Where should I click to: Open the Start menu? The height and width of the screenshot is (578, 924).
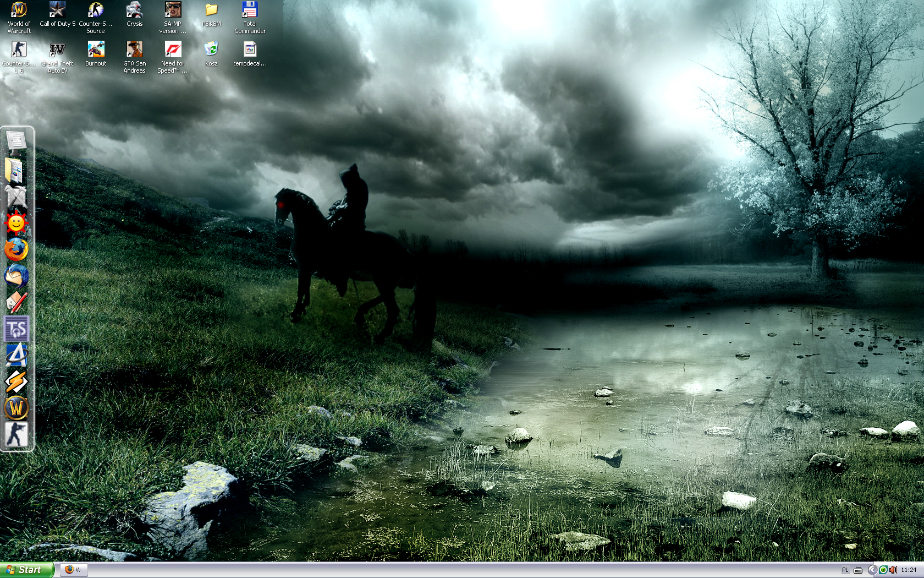click(26, 570)
